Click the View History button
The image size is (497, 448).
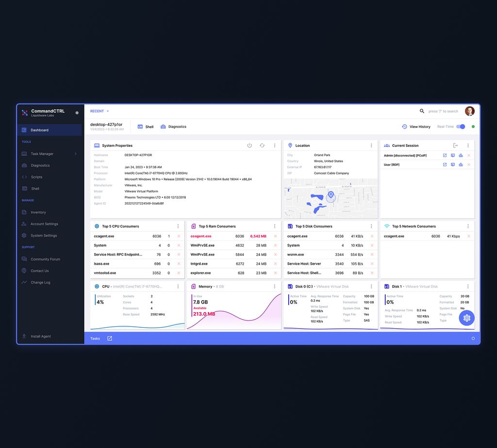[x=416, y=127]
